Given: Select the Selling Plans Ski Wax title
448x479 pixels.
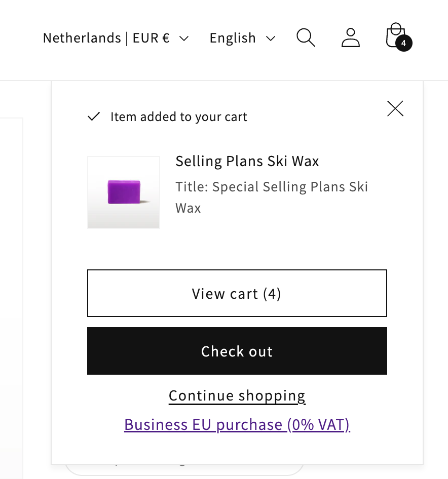Looking at the screenshot, I should pyautogui.click(x=247, y=162).
